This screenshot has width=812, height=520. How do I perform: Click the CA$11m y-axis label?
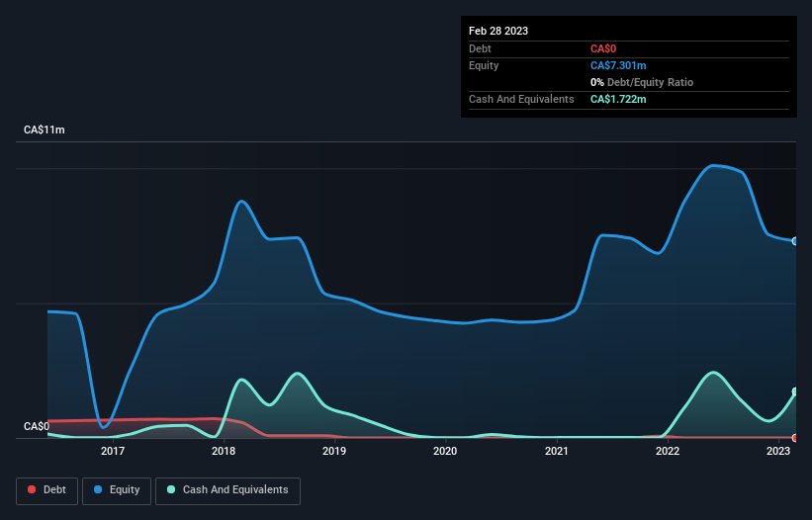click(x=45, y=130)
